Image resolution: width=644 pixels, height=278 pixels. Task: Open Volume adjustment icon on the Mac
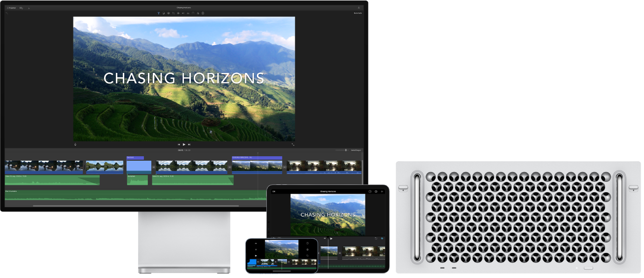(x=183, y=13)
